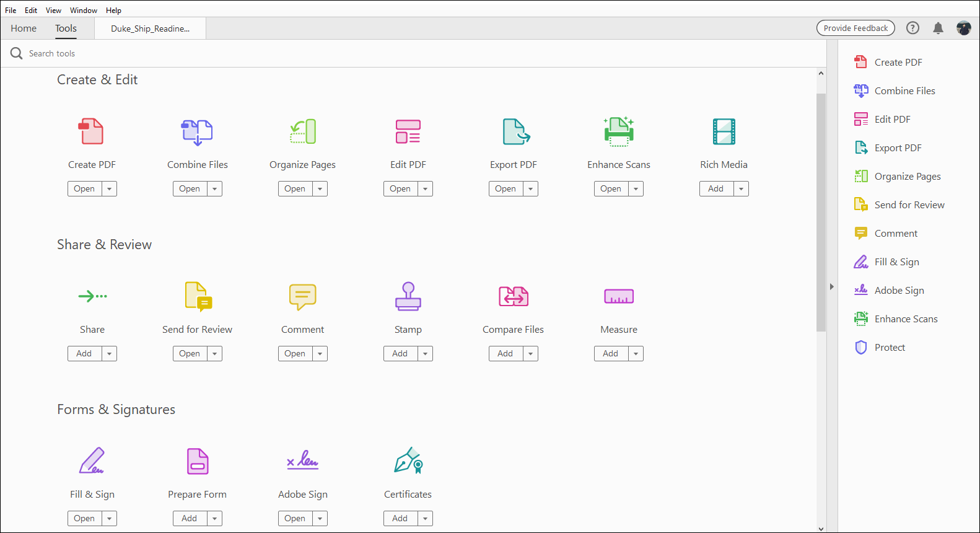Click Open button under Enhance Scans
The width and height of the screenshot is (980, 533).
click(x=611, y=189)
